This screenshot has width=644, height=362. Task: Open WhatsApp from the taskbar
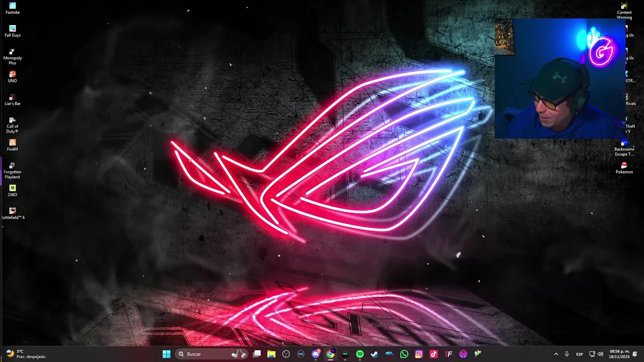tap(404, 354)
